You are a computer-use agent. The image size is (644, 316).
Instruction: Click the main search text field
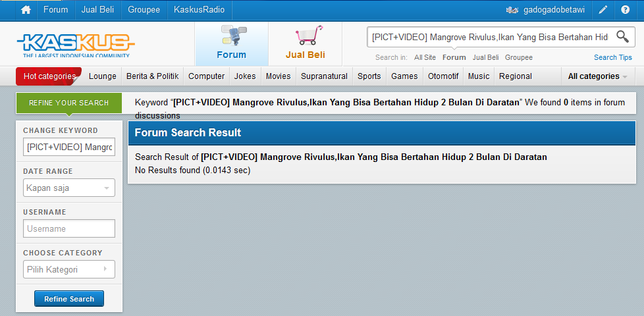[491, 37]
